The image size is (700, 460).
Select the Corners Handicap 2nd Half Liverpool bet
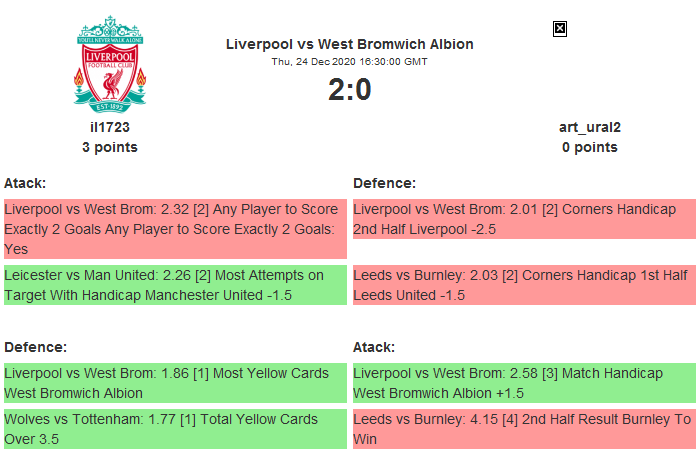click(523, 219)
